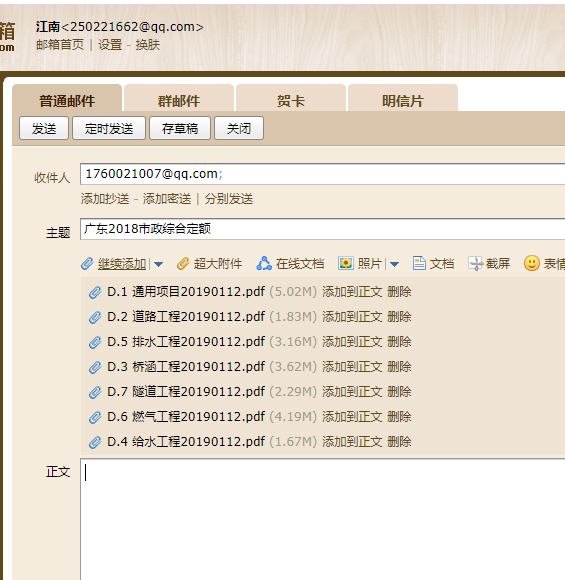Click paperclip icon of D.5 排水工程 attachment
Screen dimensions: 565x580
coord(95,342)
